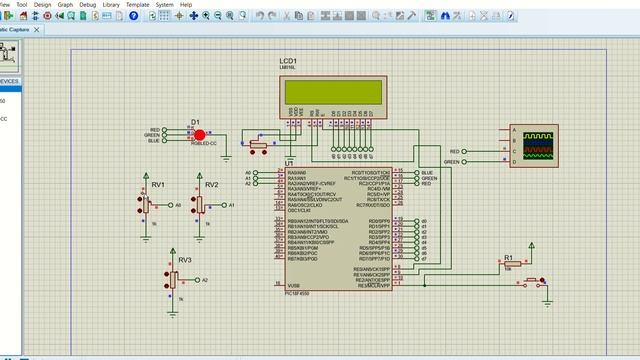Screen dimensions: 640x360
Task: Select the LCD contrast potentiometer below LCD1
Action: coord(258,145)
